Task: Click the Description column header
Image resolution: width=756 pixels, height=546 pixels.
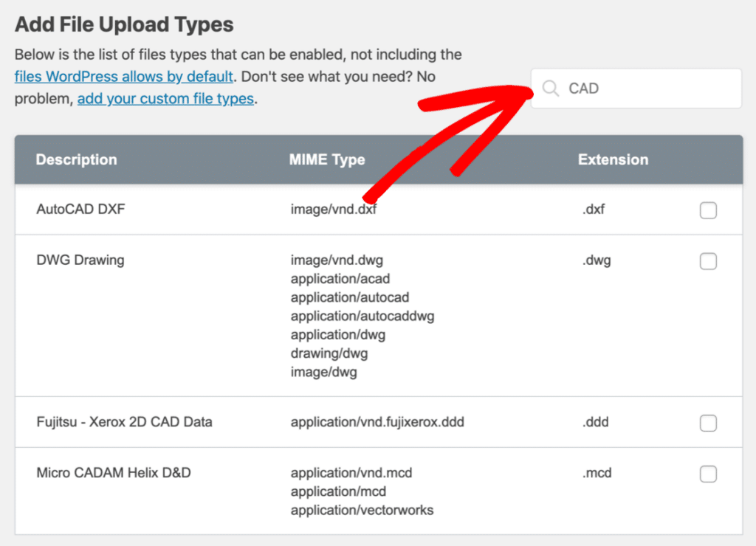Action: pos(77,159)
